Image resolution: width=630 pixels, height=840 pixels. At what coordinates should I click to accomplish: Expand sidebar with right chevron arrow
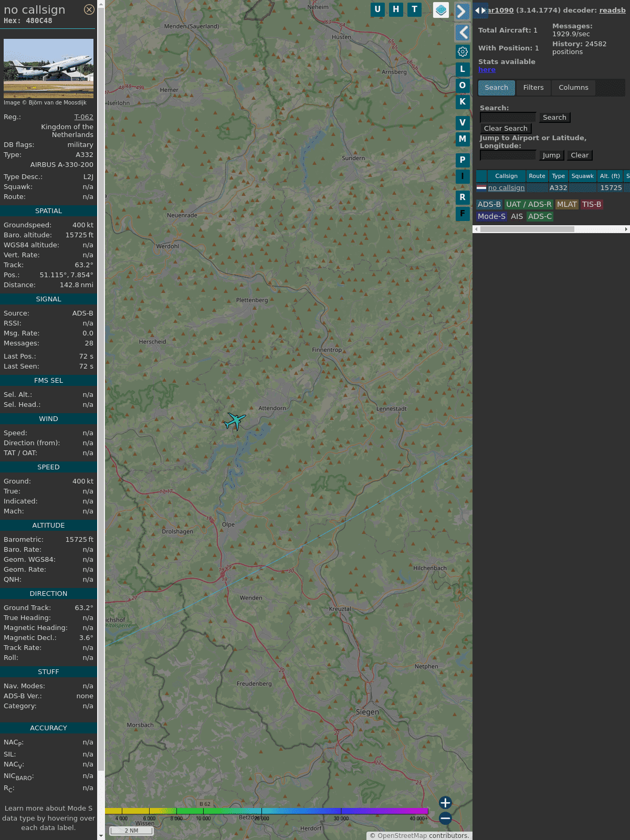462,11
